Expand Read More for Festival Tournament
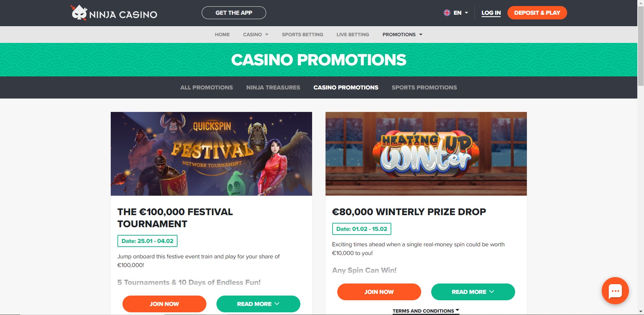644x315 pixels. click(258, 304)
